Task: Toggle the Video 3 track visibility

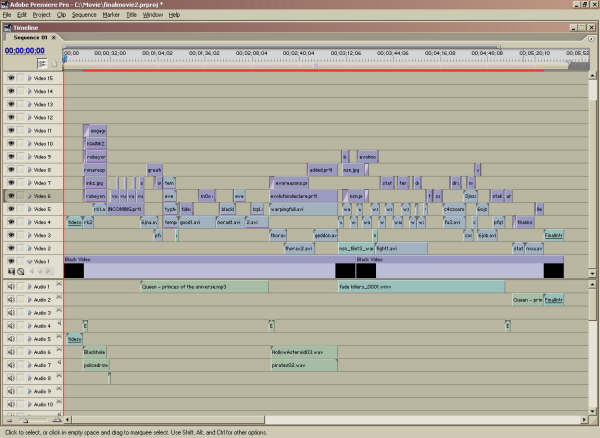Action: 11,235
